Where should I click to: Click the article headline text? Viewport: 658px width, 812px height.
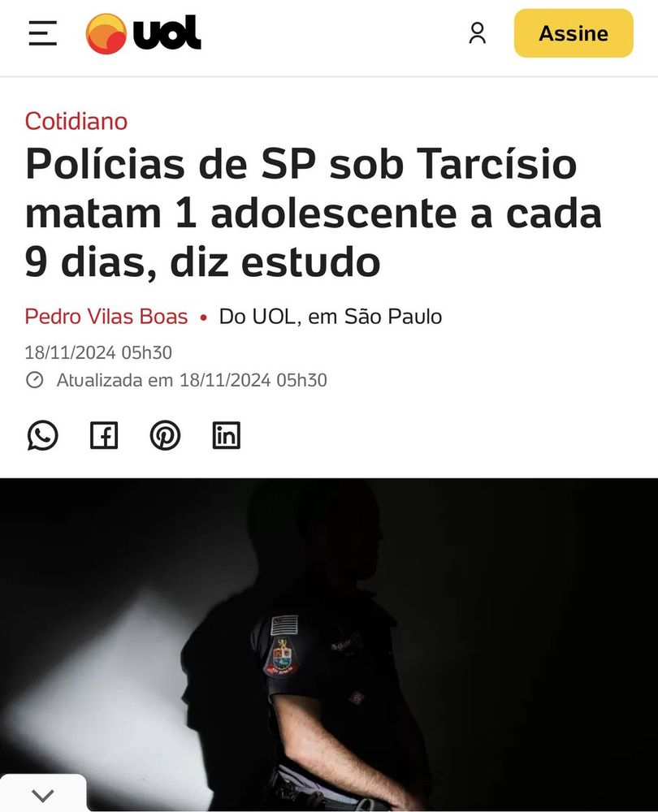[314, 214]
